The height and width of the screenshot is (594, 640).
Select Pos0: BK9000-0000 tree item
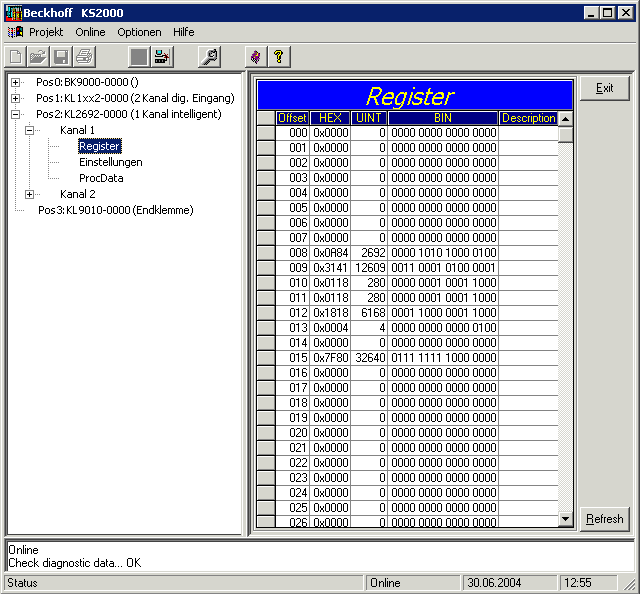(x=87, y=82)
